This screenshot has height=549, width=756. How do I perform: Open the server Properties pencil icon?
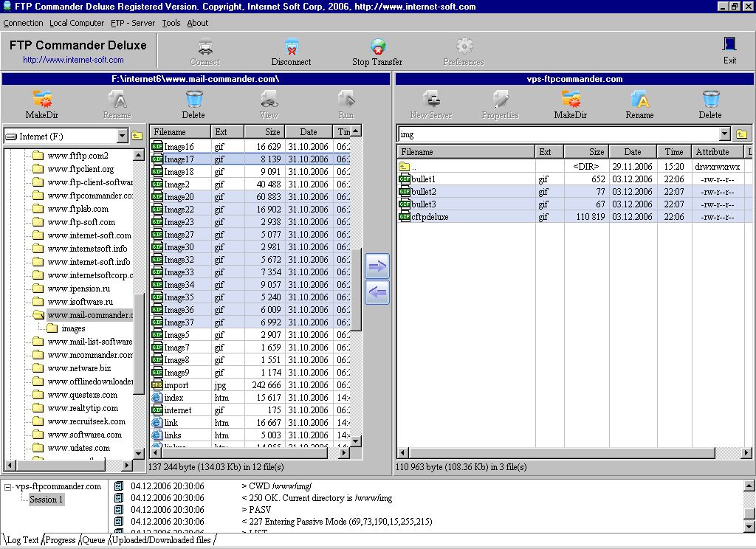(500, 103)
